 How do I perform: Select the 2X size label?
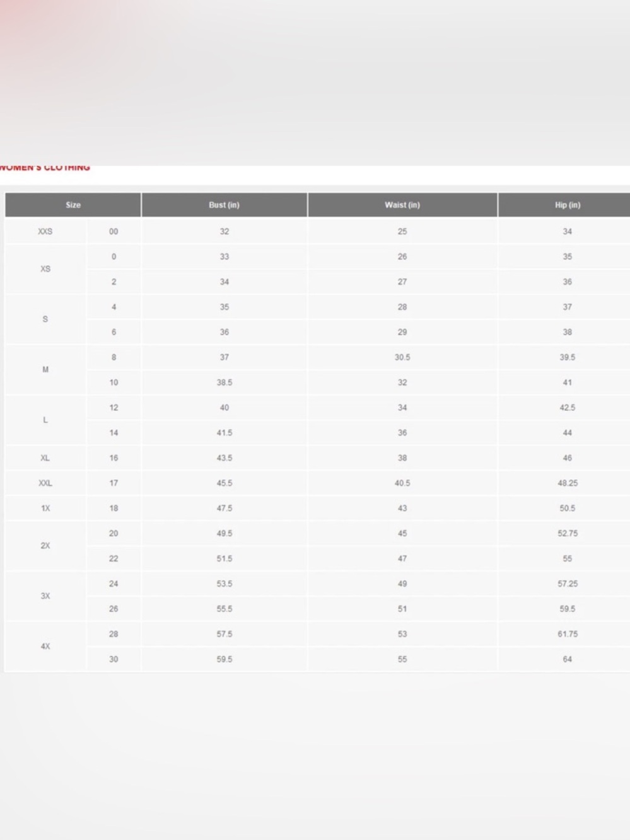45,546
